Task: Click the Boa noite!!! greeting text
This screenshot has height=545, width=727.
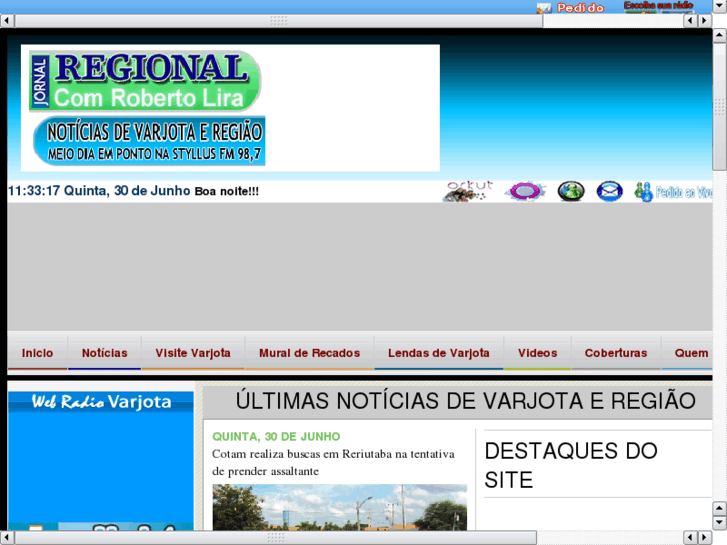Action: coord(227,192)
